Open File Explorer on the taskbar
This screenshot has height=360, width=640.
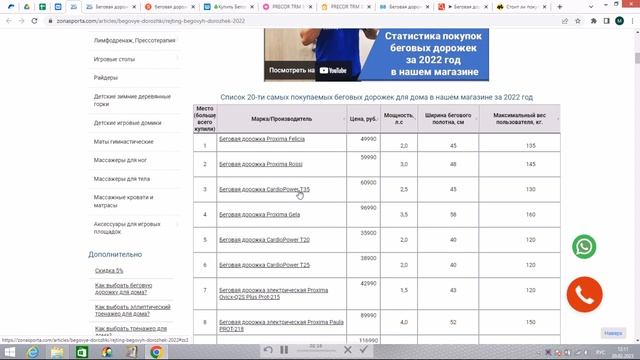tap(57, 352)
